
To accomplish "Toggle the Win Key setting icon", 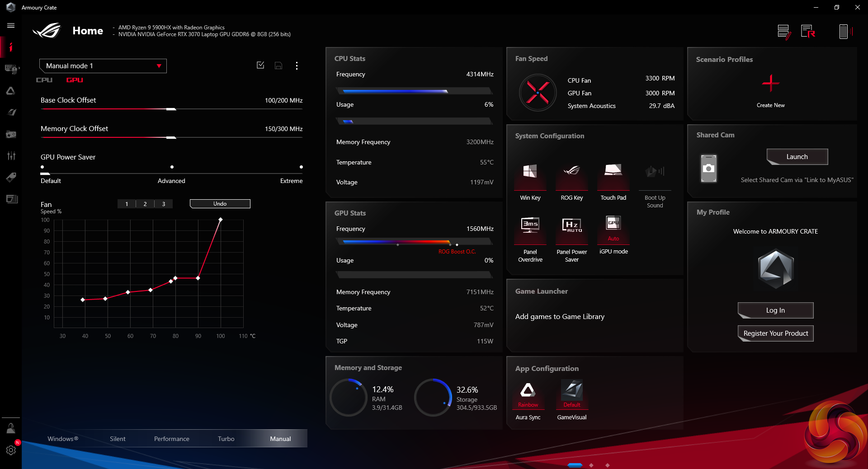I will point(530,172).
